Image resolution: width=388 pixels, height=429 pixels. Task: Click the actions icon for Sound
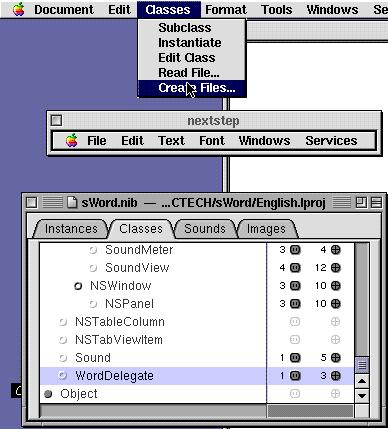click(336, 358)
